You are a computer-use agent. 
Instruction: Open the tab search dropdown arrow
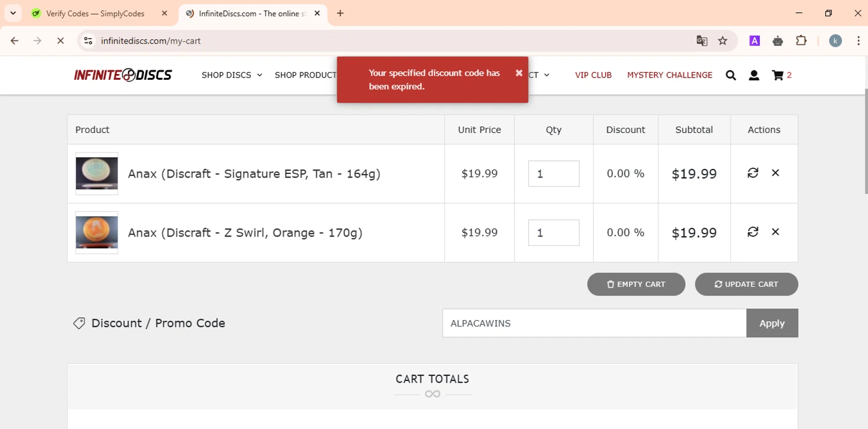click(x=13, y=13)
